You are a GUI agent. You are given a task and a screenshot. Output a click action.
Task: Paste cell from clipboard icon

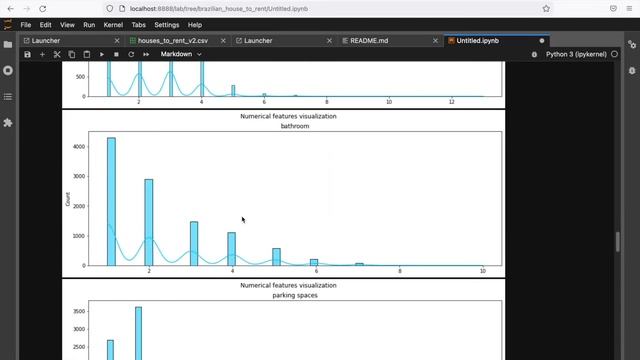87,54
